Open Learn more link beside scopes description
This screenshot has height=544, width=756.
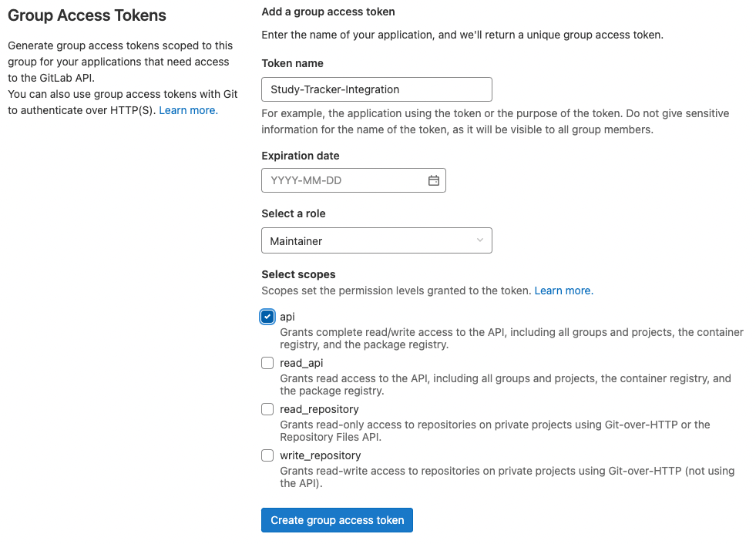(563, 290)
